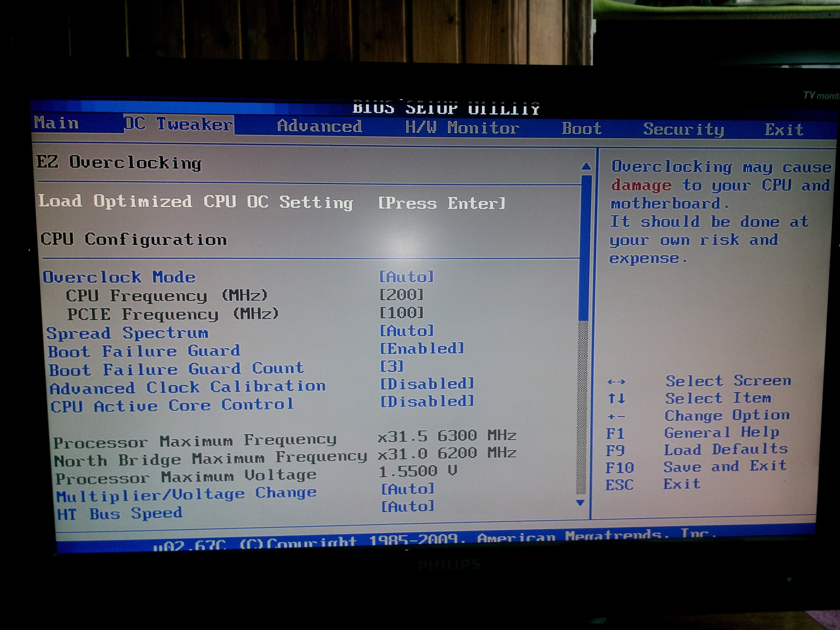Open the Security tab
Image resolution: width=840 pixels, height=630 pixels.
tap(684, 129)
